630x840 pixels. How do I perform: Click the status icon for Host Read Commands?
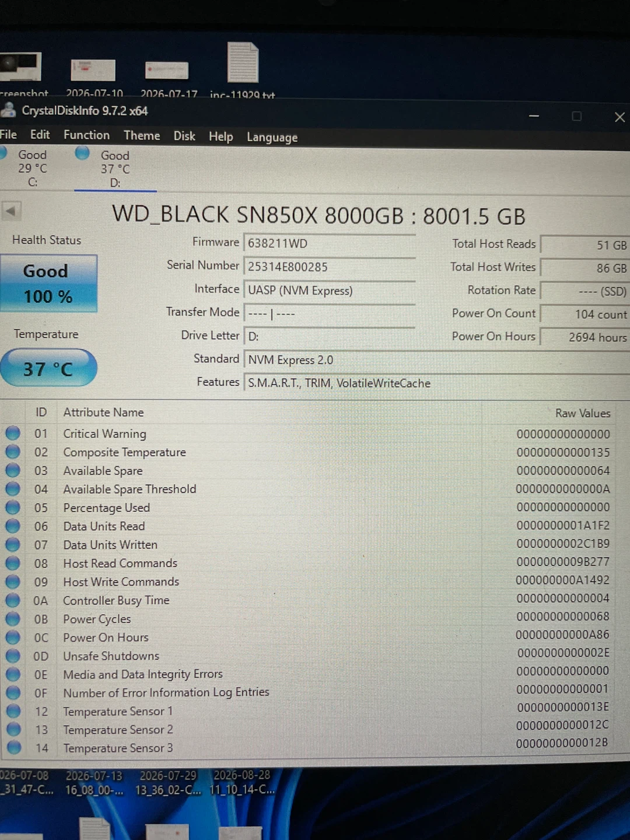pyautogui.click(x=13, y=563)
